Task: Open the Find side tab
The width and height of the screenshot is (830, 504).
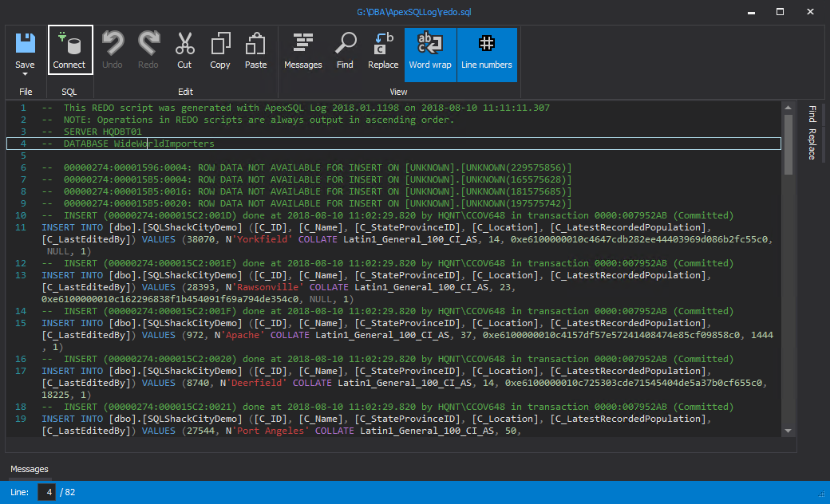Action: [812, 113]
